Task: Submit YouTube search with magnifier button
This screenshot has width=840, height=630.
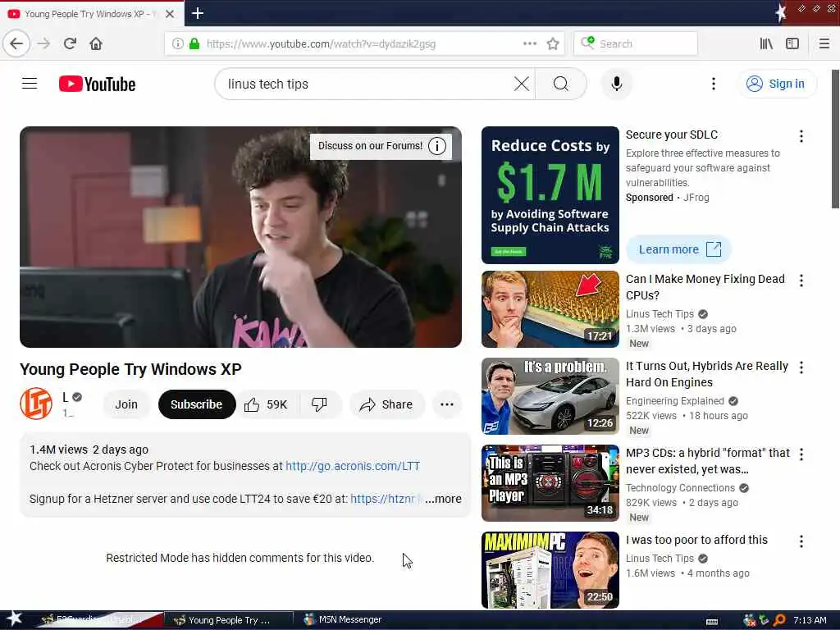Action: click(x=561, y=84)
